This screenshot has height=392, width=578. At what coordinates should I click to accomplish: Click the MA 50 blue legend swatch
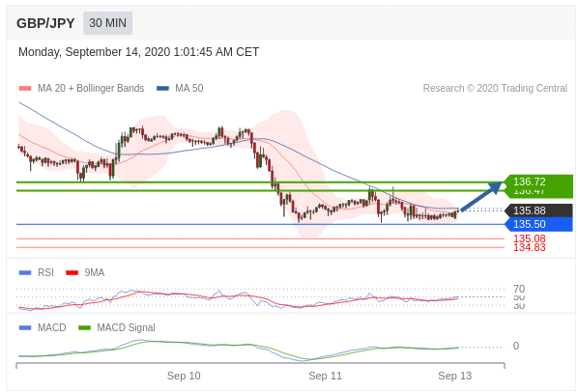point(162,88)
